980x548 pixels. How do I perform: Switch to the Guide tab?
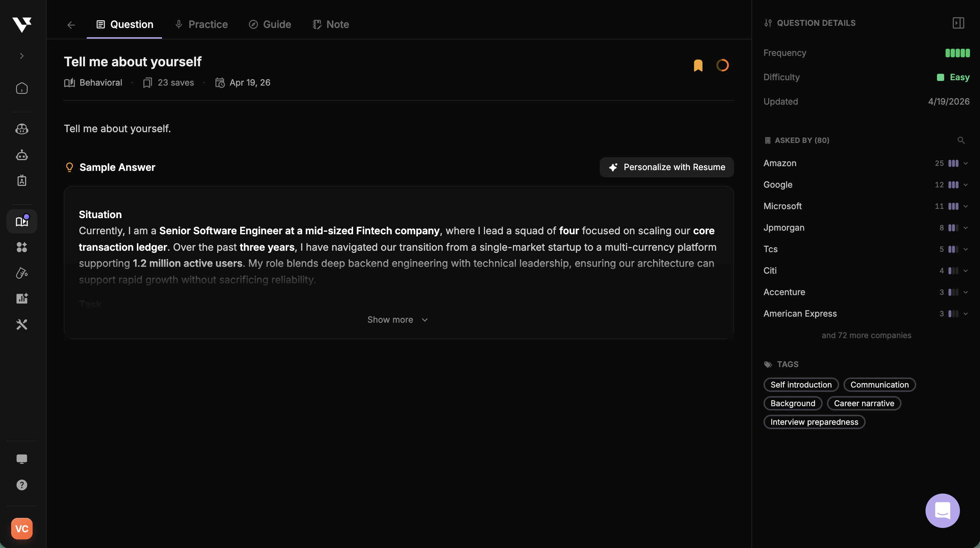click(270, 24)
